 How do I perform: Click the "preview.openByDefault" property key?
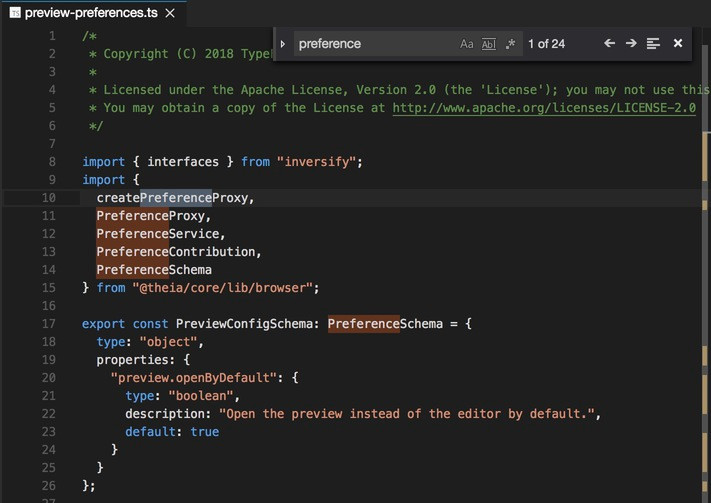pyautogui.click(x=194, y=378)
